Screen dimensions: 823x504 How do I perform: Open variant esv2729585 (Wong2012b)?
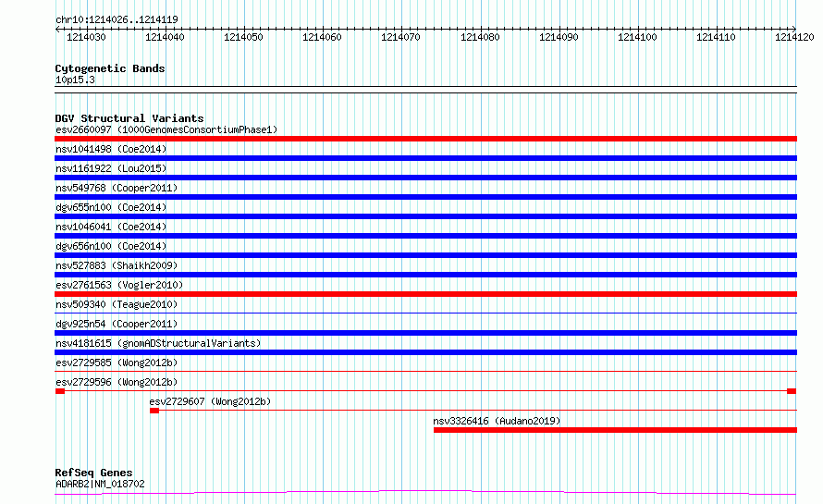(x=117, y=363)
